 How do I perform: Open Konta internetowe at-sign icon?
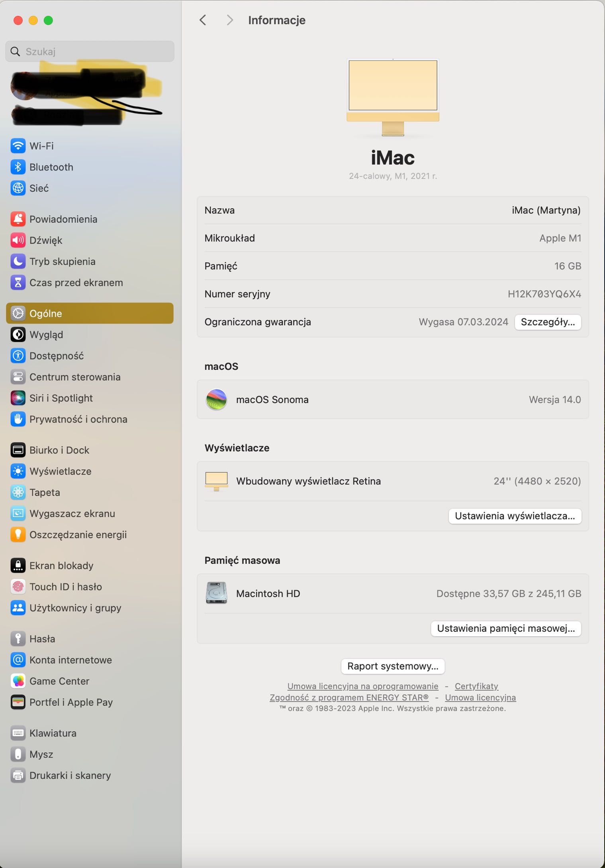pos(18,660)
